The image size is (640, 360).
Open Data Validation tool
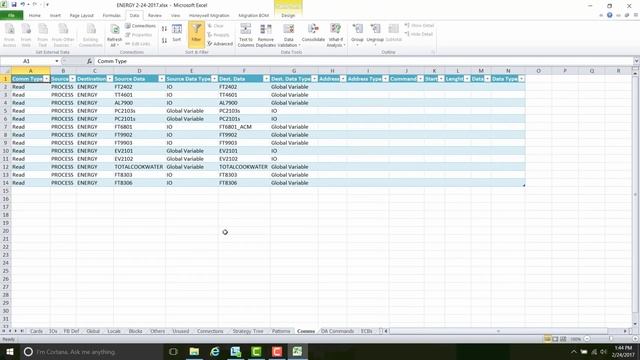point(289,35)
